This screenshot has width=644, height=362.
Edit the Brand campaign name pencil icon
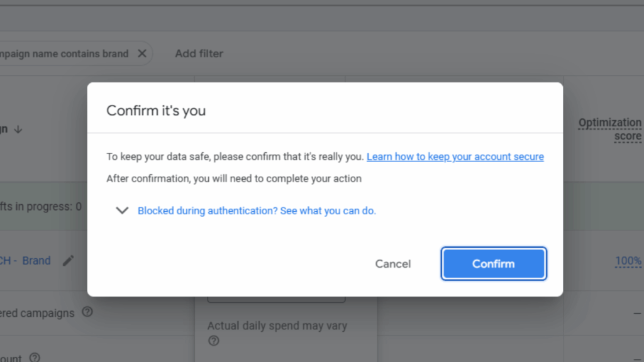click(x=68, y=260)
